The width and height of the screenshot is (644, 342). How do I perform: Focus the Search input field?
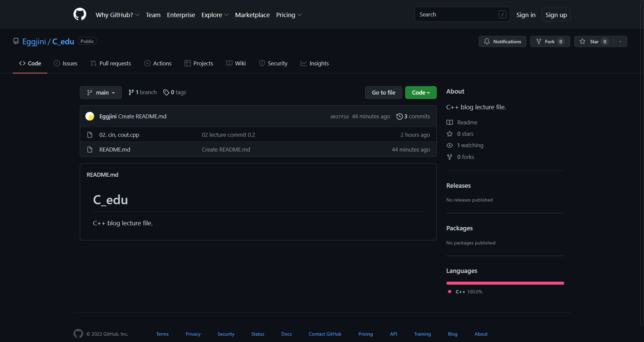pos(462,14)
